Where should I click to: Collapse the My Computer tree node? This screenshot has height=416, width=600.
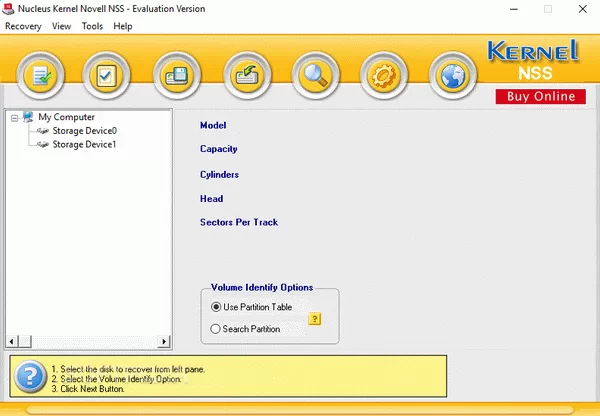click(x=14, y=118)
